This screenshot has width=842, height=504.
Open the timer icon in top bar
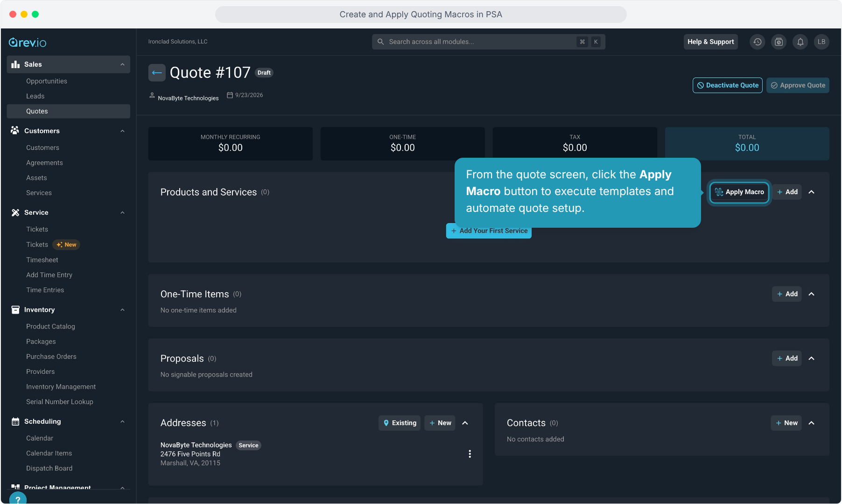[779, 42]
